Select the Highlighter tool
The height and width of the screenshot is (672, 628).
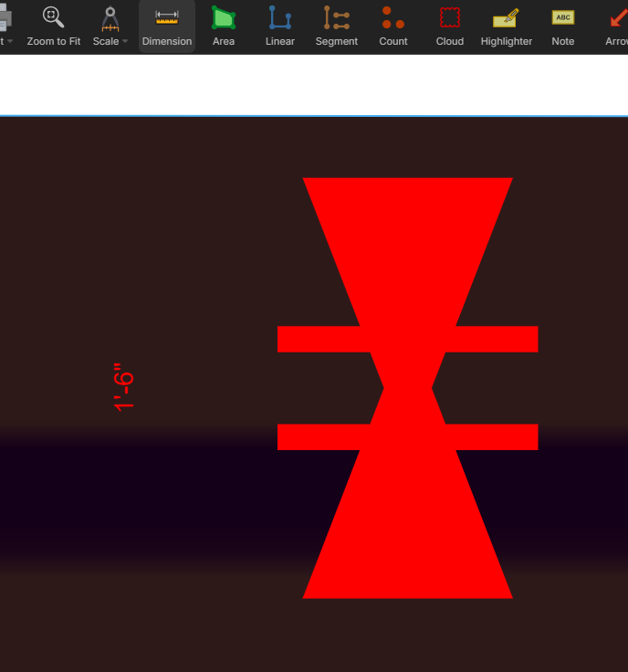point(506,18)
